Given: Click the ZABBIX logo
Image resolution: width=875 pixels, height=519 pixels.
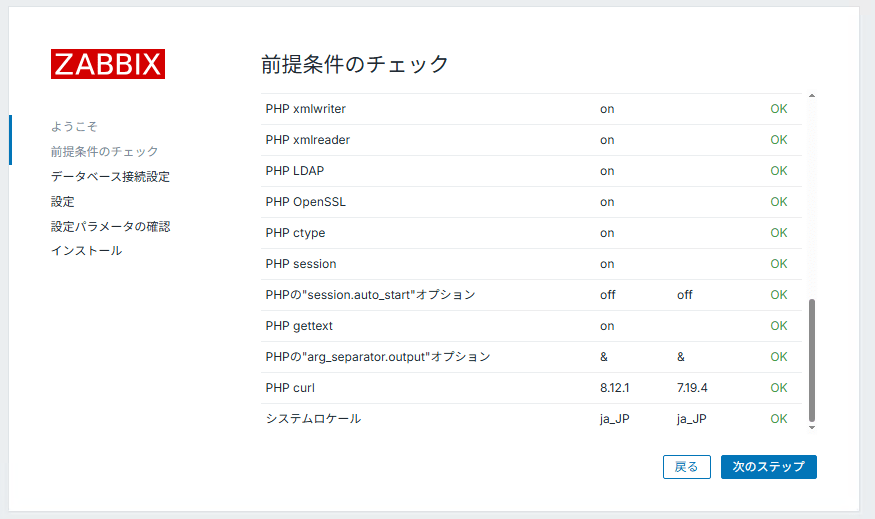Looking at the screenshot, I should [x=108, y=64].
